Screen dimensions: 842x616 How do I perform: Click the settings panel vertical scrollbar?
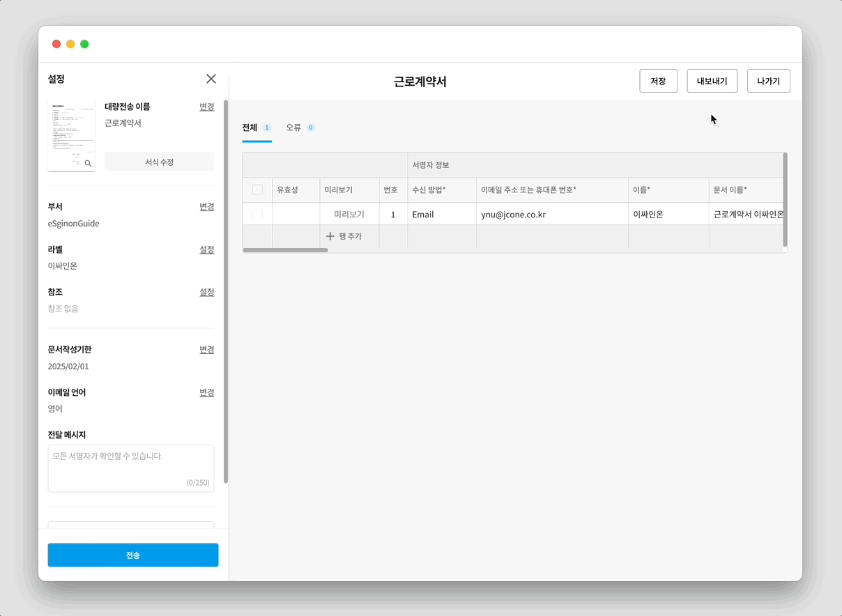click(226, 291)
